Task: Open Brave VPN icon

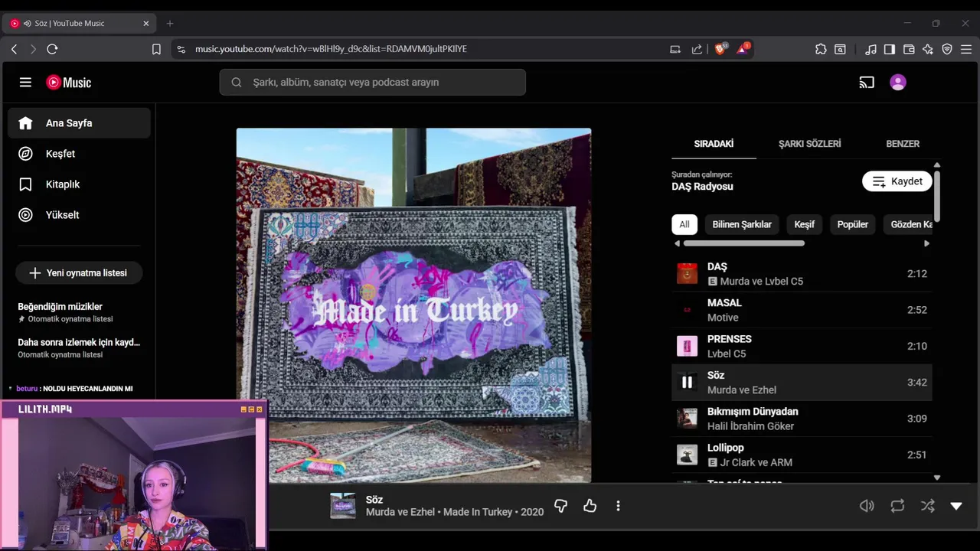Action: [x=947, y=49]
